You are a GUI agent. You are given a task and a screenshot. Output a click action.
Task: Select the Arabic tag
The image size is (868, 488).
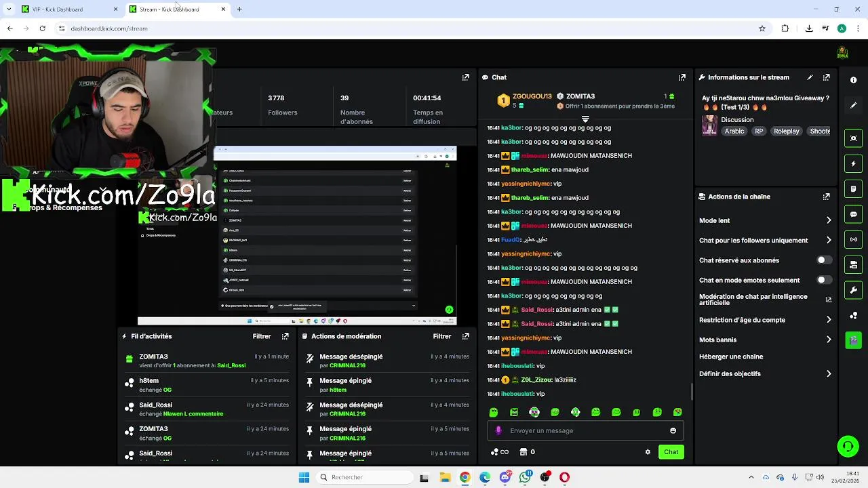(734, 131)
